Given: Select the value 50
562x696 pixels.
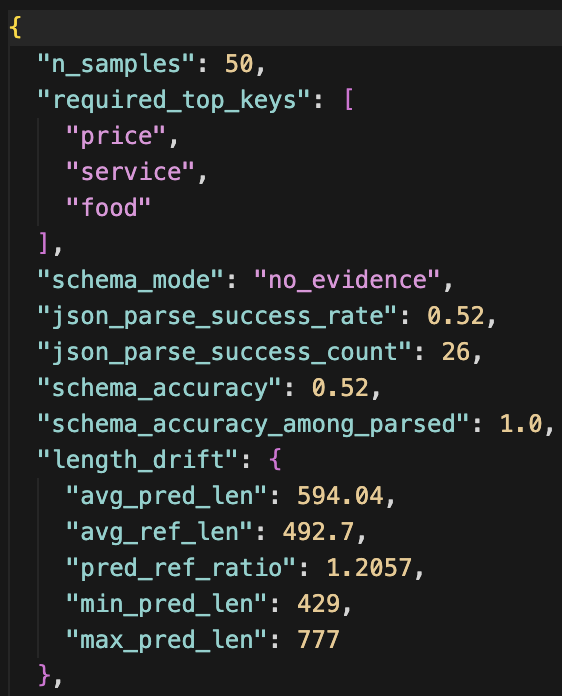Looking at the screenshot, I should pyautogui.click(x=239, y=63).
